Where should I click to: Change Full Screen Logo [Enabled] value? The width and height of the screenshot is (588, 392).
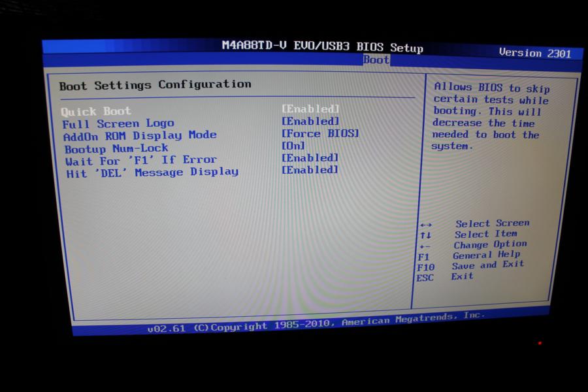[310, 121]
